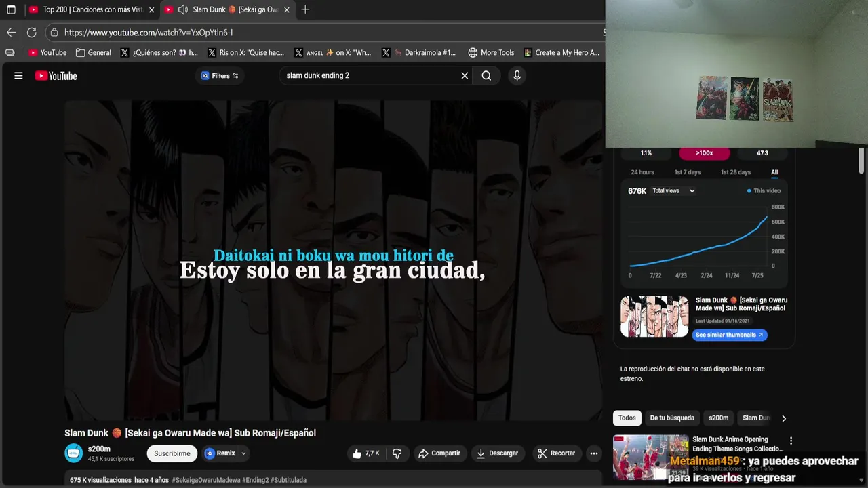Click #Ending2 hashtag
Image resolution: width=868 pixels, height=488 pixels.
point(256,480)
